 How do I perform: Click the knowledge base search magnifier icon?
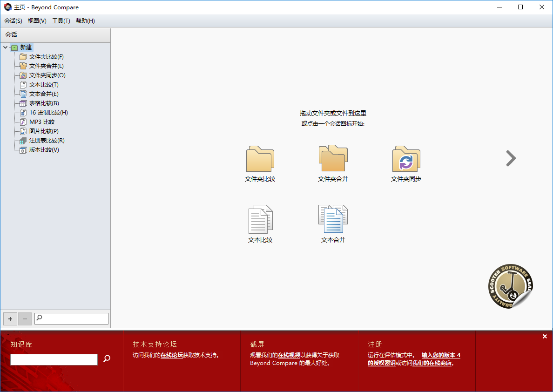point(107,358)
